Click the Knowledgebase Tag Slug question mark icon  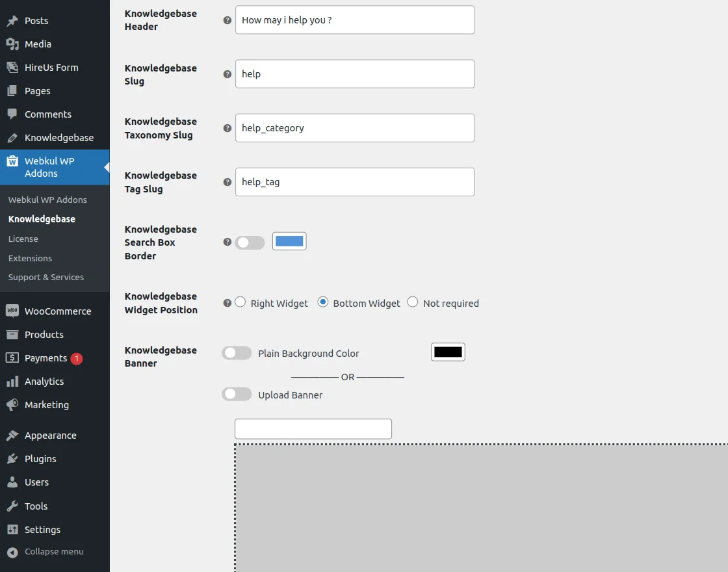(x=226, y=182)
